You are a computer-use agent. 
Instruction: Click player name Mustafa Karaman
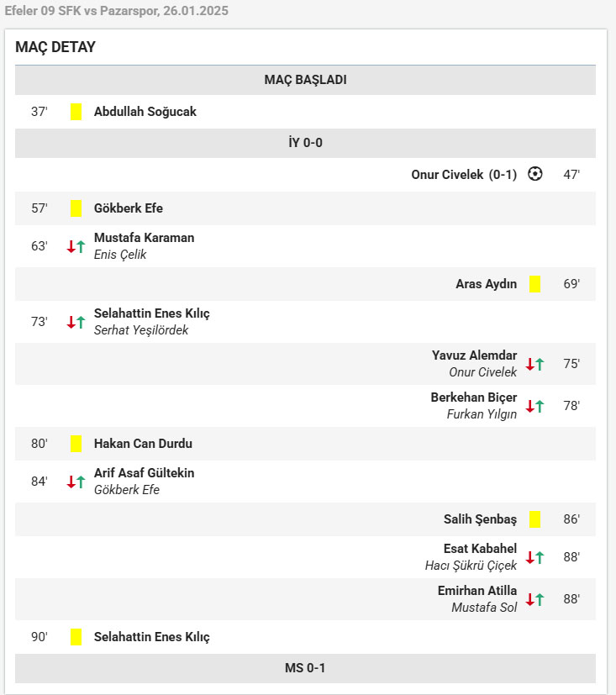click(x=144, y=238)
